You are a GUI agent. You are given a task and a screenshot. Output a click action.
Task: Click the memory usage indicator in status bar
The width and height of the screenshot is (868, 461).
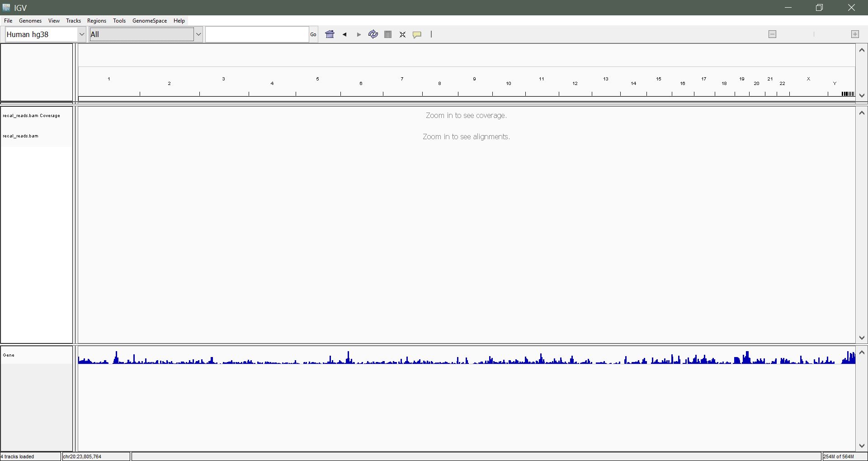tap(839, 456)
